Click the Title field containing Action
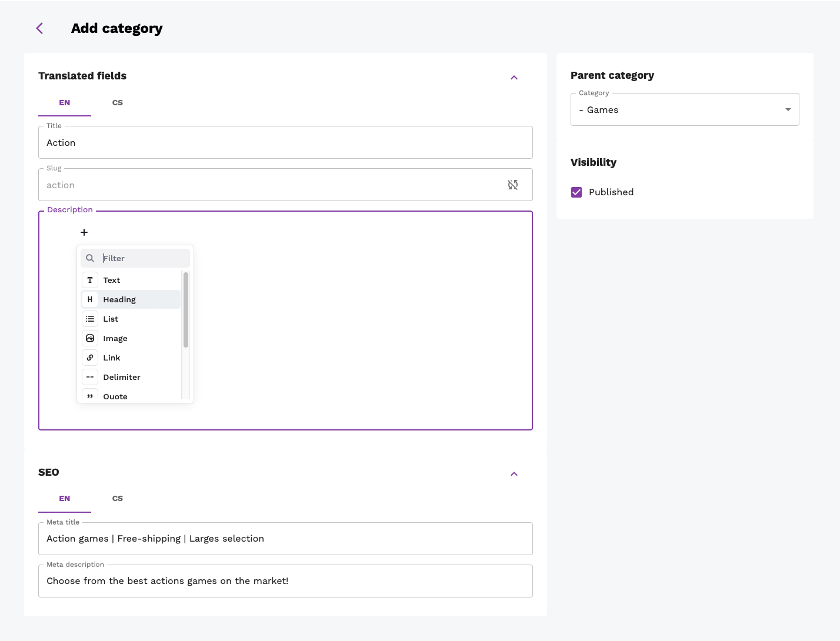 (285, 142)
